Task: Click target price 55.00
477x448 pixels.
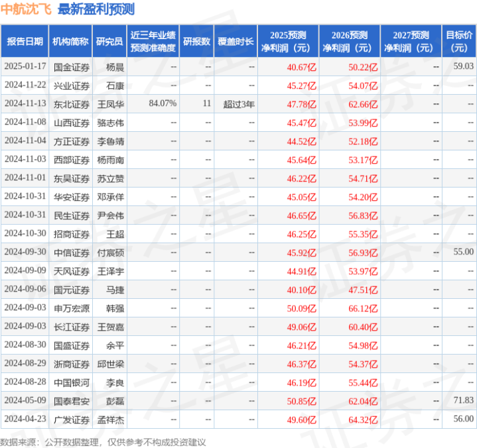Action: pos(463,252)
